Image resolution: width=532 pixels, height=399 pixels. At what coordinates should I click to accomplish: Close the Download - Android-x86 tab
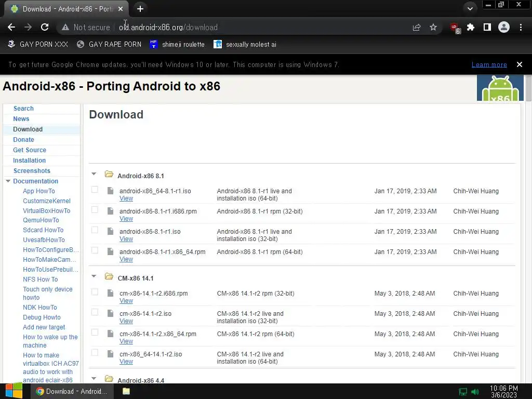[x=121, y=9]
